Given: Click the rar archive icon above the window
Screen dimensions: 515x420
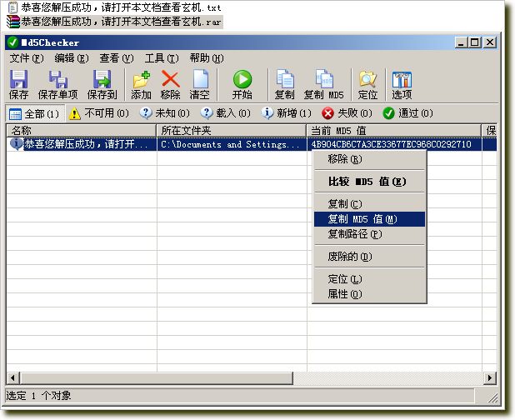Looking at the screenshot, I should point(13,22).
